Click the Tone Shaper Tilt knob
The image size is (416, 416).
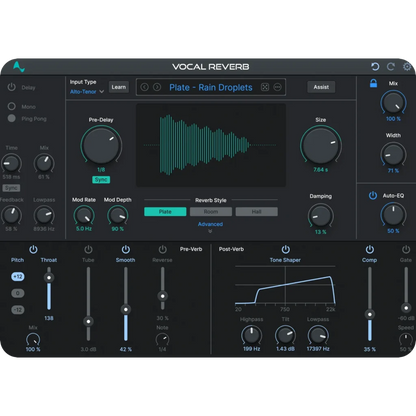[x=285, y=335]
